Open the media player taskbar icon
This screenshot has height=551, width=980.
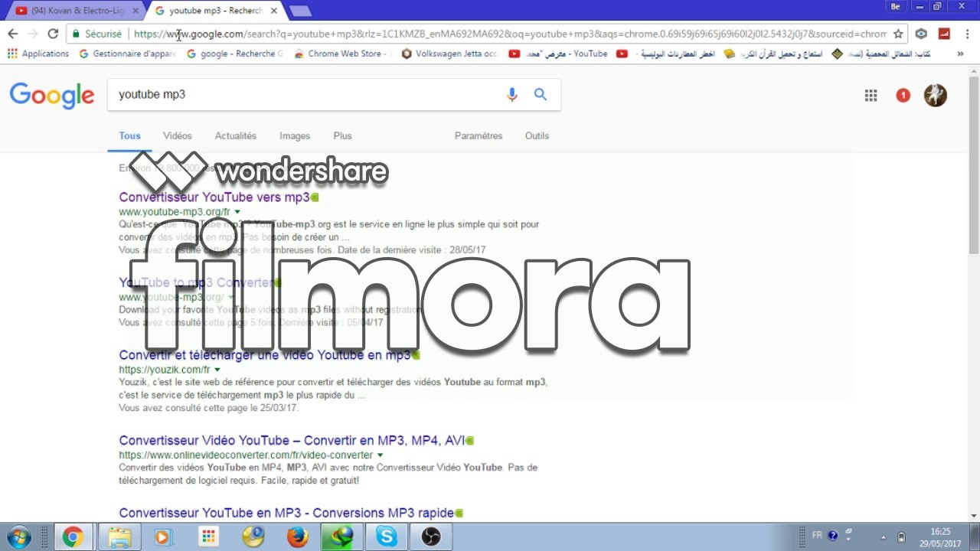click(162, 537)
